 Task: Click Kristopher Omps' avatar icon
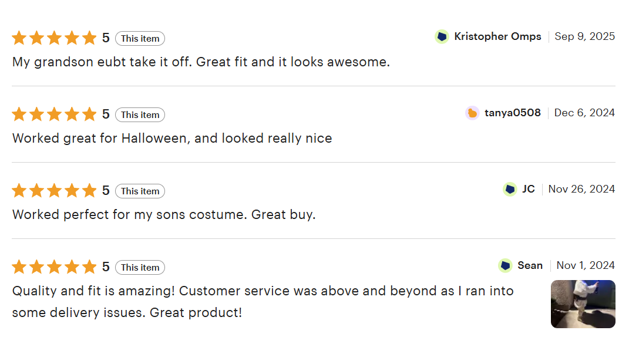[442, 36]
